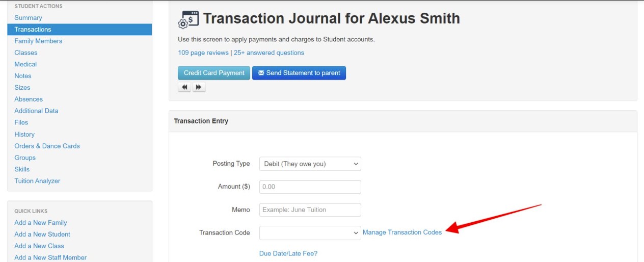The height and width of the screenshot is (262, 644).
Task: Expand the Transaction Code dropdown
Action: [x=310, y=233]
